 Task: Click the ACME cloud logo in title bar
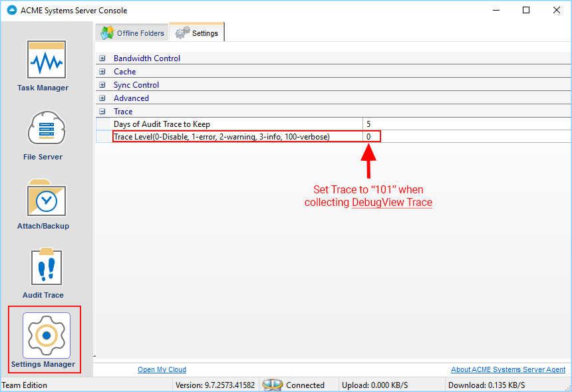12,10
